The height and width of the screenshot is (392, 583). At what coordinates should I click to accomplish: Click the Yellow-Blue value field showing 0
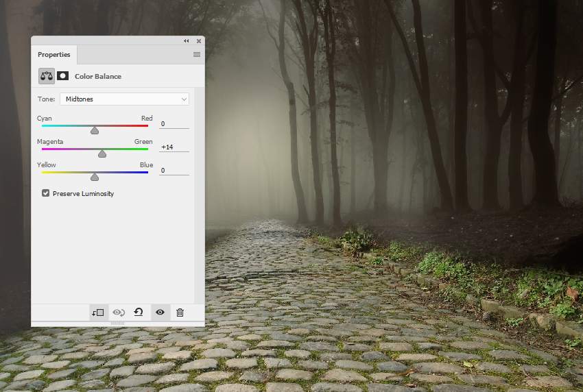point(174,170)
